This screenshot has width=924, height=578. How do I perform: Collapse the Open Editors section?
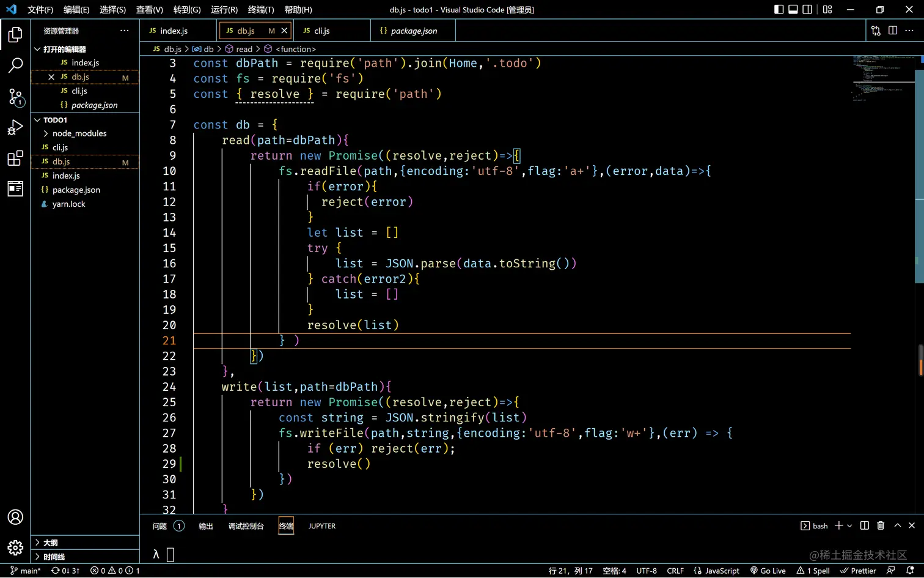pos(85,49)
